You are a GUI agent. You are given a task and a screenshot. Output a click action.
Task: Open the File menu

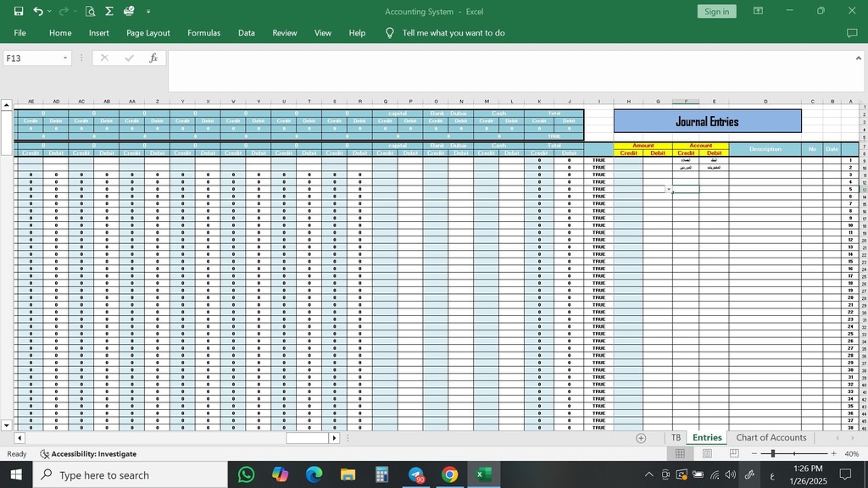[x=20, y=33]
